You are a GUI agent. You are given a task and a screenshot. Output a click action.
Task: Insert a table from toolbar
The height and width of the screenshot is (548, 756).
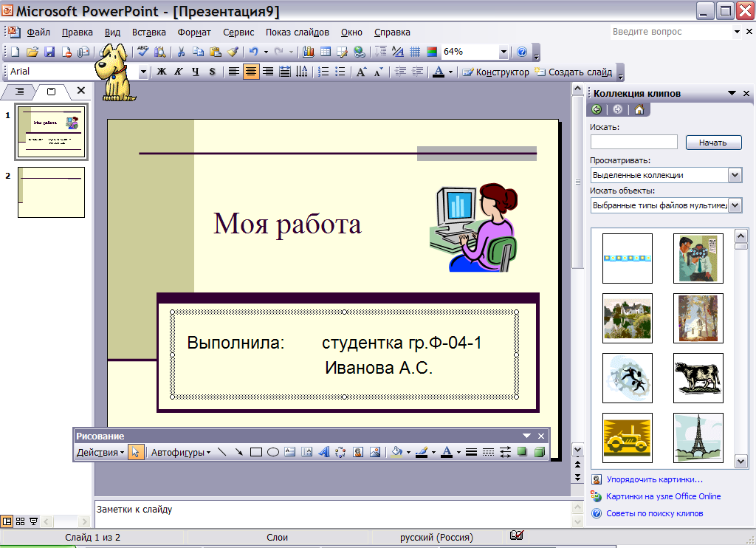[326, 52]
